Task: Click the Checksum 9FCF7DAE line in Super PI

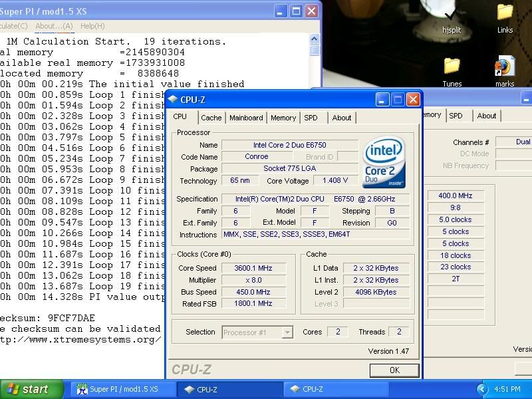Action: [x=47, y=319]
